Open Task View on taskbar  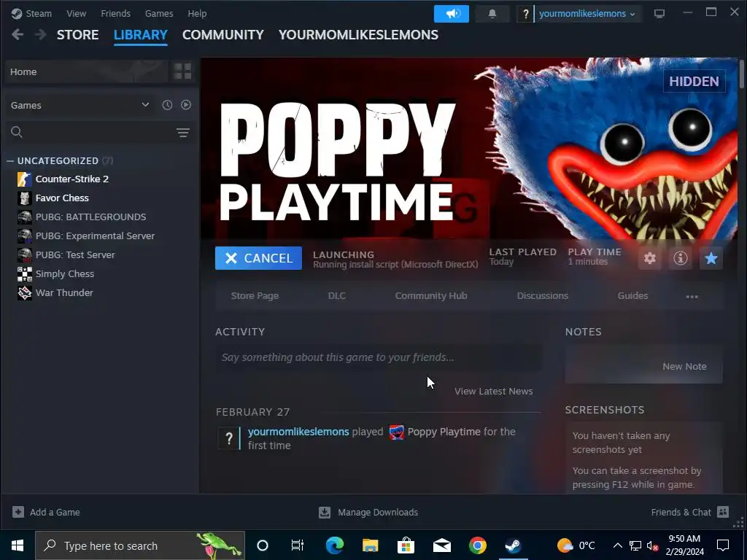coord(298,545)
